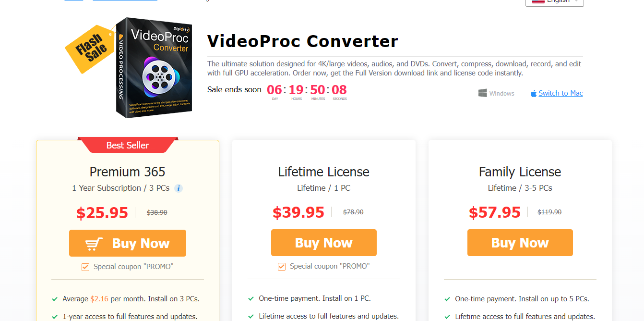Screen dimensions: 644x321
Task: Click the Flash Sale tag
Action: (89, 48)
